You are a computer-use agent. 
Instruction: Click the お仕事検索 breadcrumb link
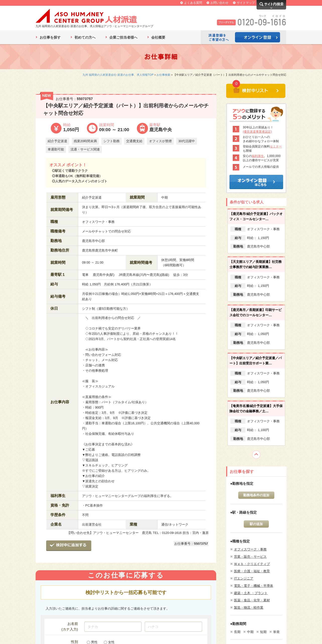(x=163, y=75)
